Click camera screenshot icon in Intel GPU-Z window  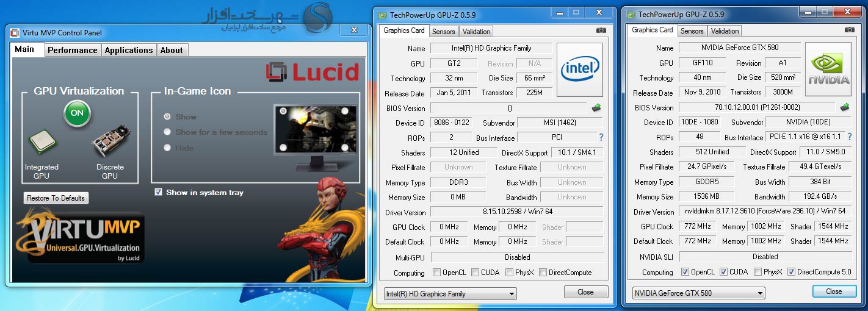point(601,30)
